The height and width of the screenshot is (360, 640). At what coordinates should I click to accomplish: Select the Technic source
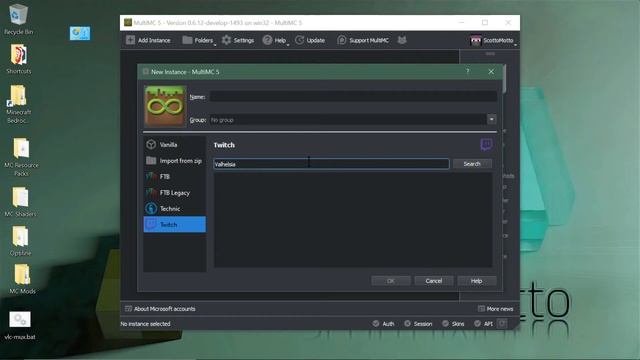(x=175, y=209)
